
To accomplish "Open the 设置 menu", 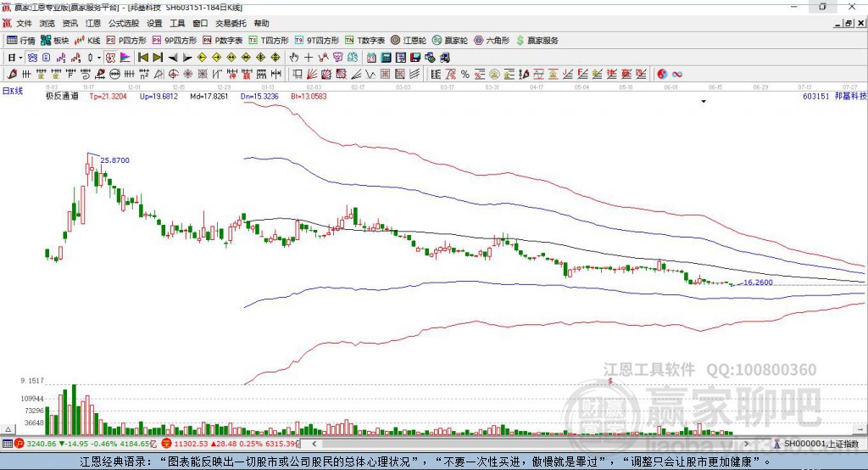I will coord(154,23).
